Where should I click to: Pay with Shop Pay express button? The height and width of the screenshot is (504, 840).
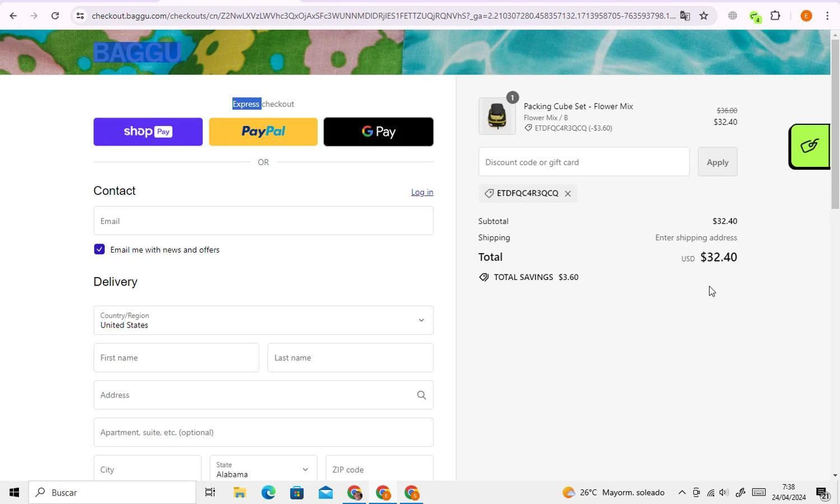(148, 132)
